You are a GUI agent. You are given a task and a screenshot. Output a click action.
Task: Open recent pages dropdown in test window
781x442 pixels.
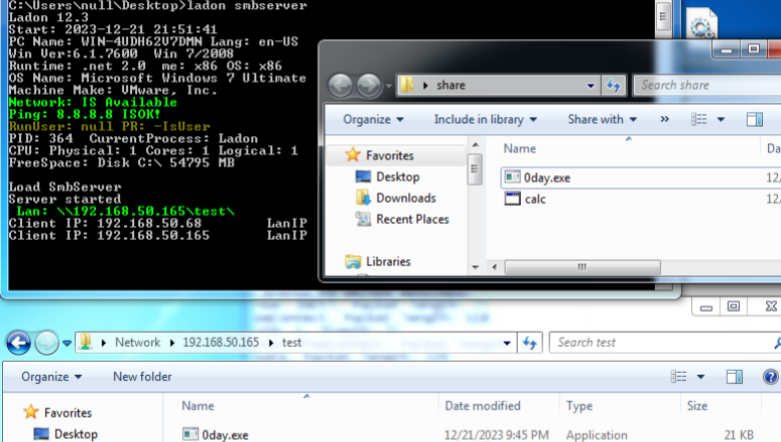click(67, 343)
